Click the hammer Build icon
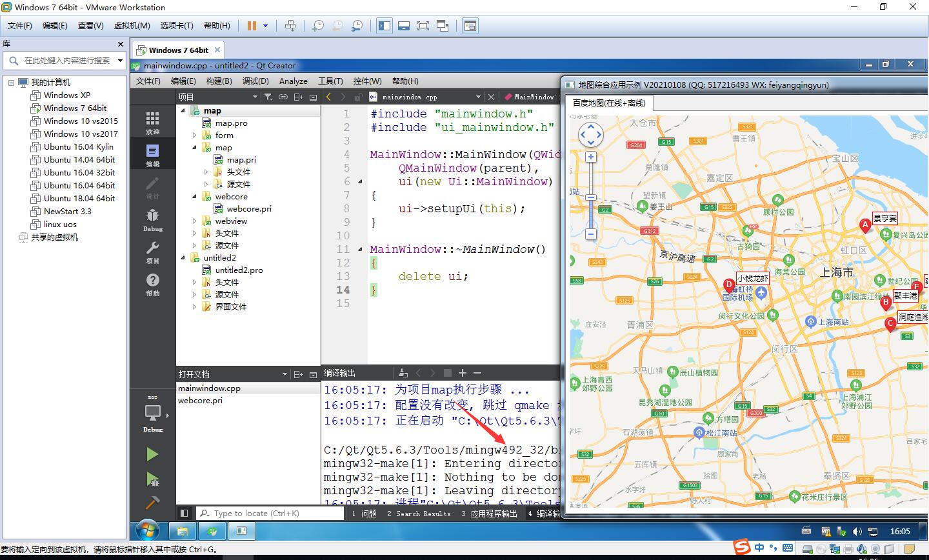This screenshot has height=560, width=929. [x=152, y=502]
